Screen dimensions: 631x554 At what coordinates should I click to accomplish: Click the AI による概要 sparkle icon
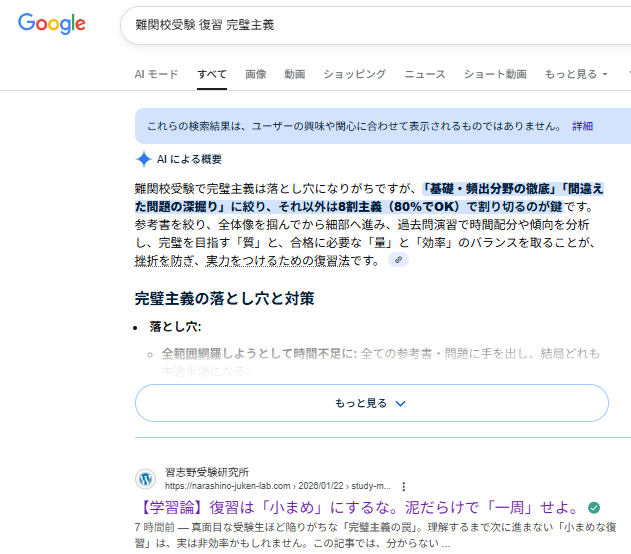coord(144,159)
